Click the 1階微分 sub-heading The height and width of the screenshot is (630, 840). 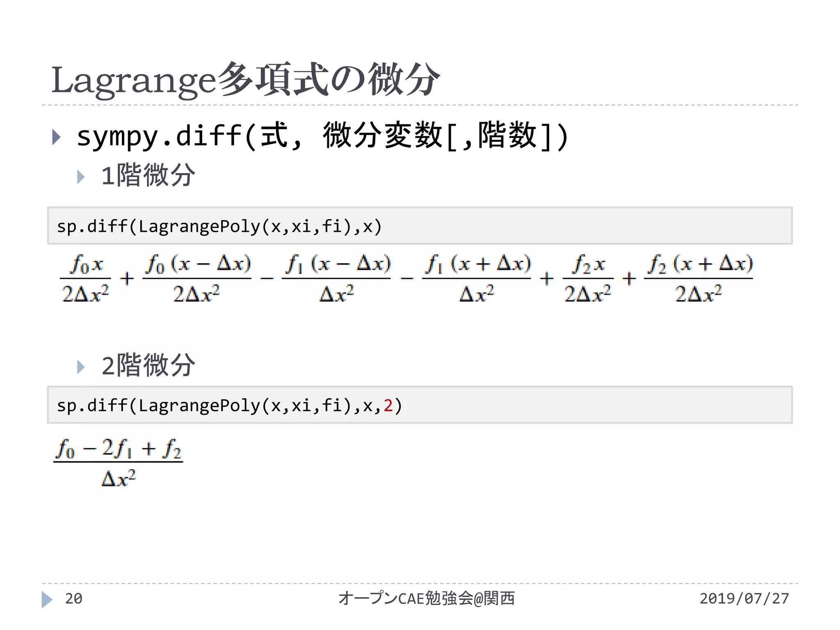click(148, 175)
